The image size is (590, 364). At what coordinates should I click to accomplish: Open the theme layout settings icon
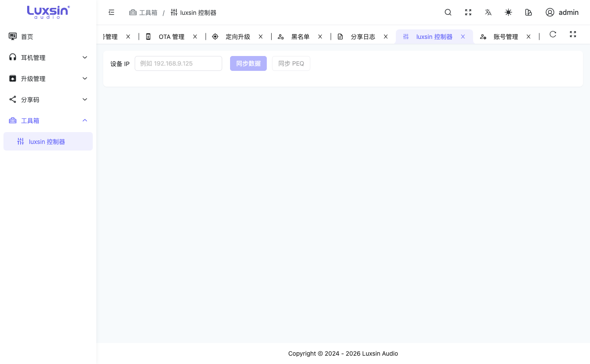click(528, 12)
